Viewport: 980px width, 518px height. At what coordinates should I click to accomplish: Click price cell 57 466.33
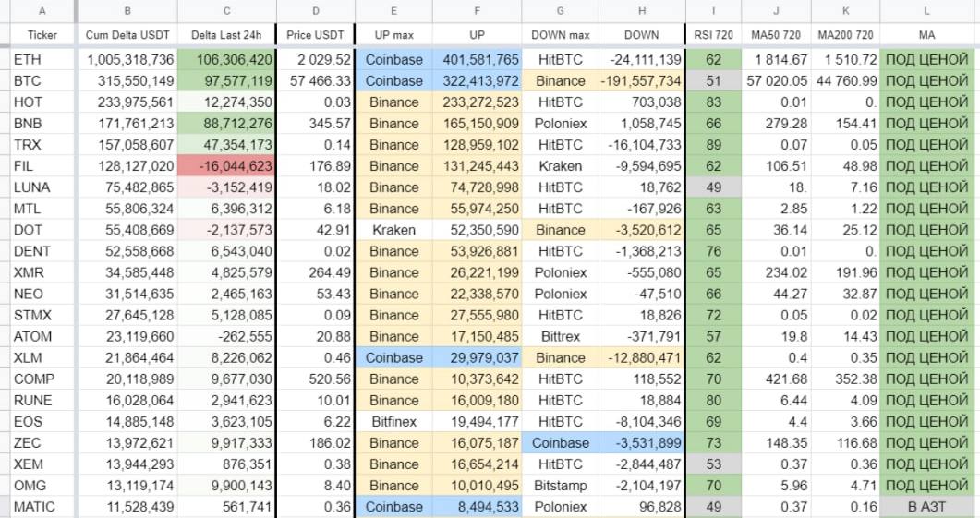coord(315,81)
